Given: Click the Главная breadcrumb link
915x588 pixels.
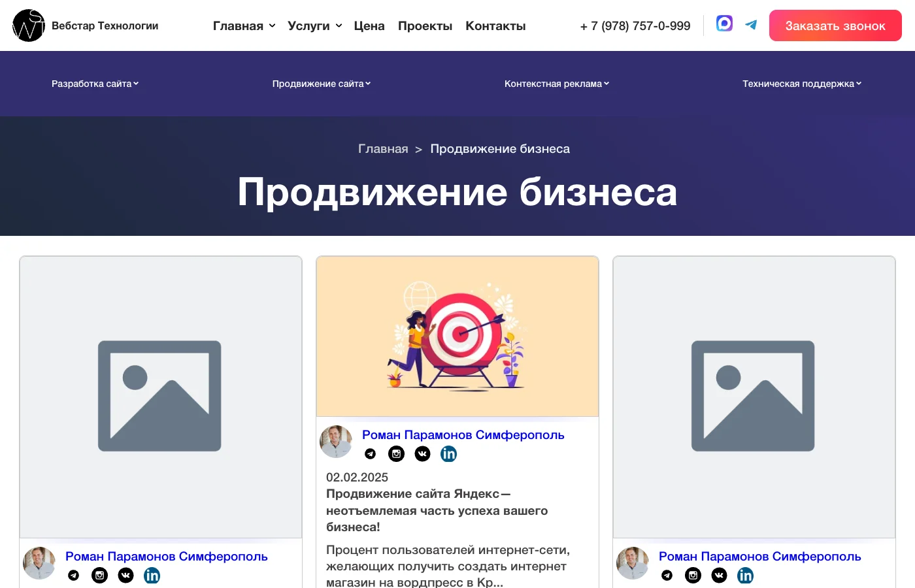Looking at the screenshot, I should pyautogui.click(x=383, y=149).
